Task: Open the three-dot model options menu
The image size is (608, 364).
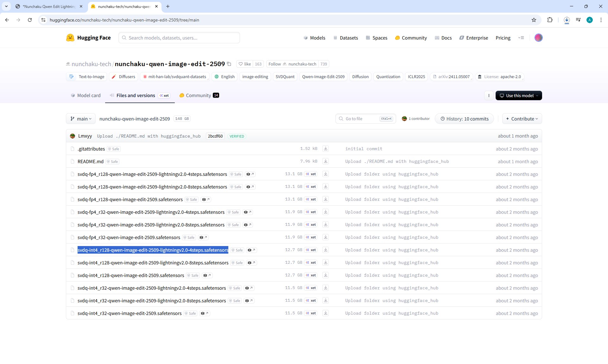Action: (489, 96)
